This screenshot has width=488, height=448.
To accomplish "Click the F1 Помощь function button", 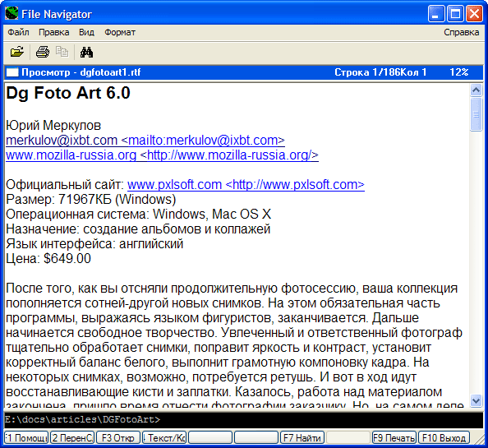I will click(x=26, y=437).
